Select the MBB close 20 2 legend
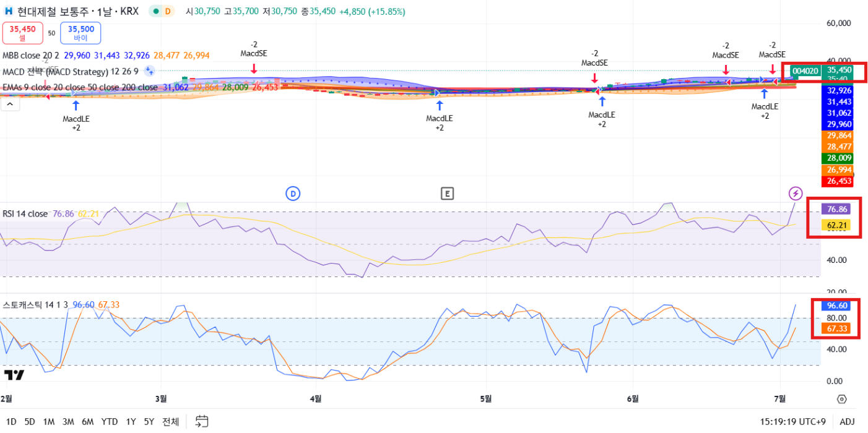This screenshot has height=433, width=868. click(x=30, y=56)
